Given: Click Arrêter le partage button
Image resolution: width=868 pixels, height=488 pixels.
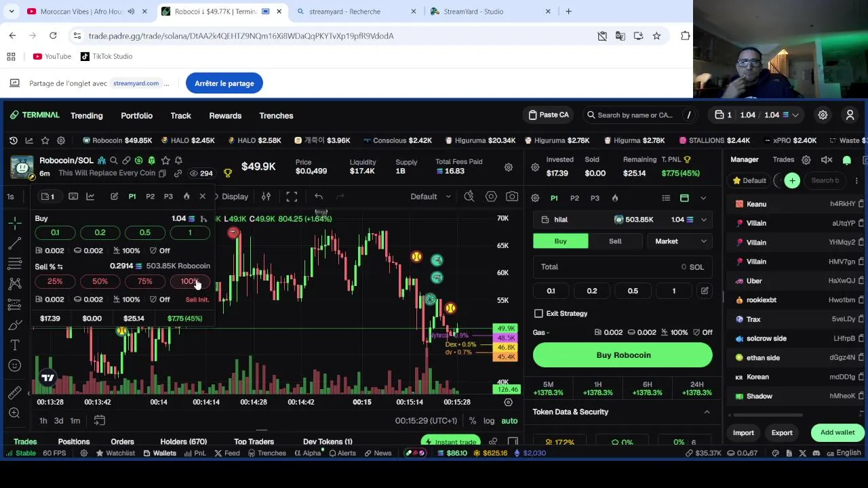Looking at the screenshot, I should pos(224,83).
